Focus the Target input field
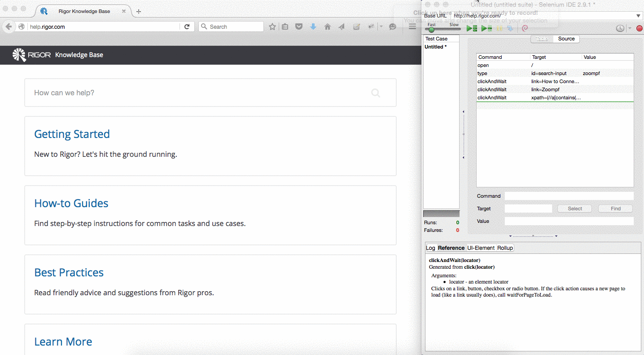 528,209
